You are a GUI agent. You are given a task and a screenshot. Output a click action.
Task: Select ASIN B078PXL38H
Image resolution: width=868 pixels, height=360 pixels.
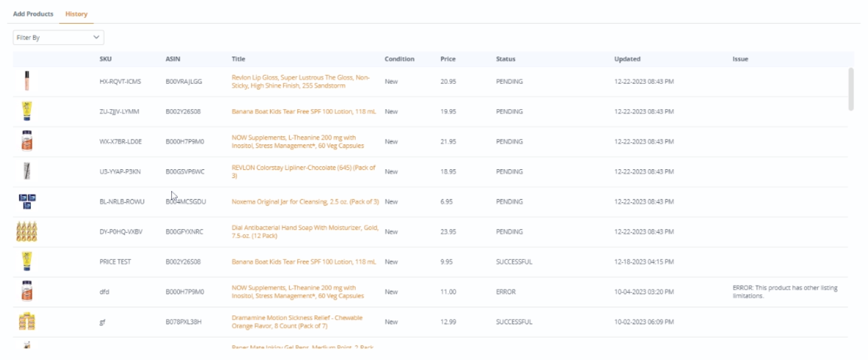pyautogui.click(x=183, y=322)
